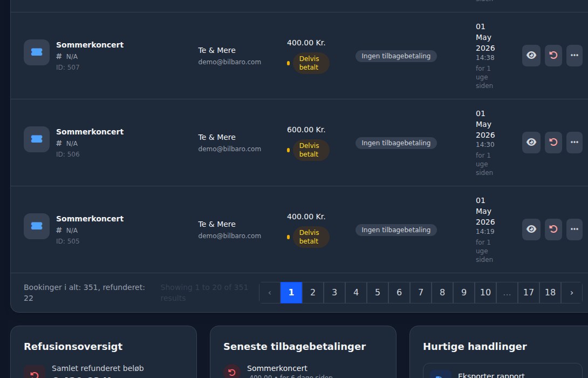This screenshot has height=378, width=588.
Task: Go to pagination page 8
Action: [442, 293]
